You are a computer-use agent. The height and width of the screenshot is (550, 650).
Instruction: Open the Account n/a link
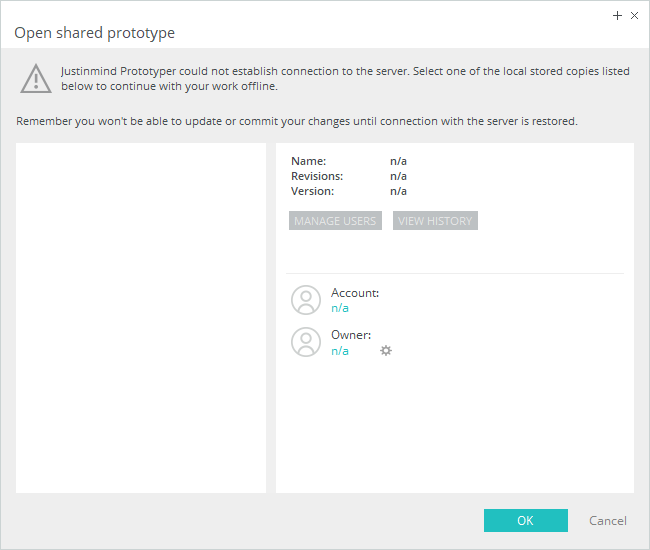[340, 308]
